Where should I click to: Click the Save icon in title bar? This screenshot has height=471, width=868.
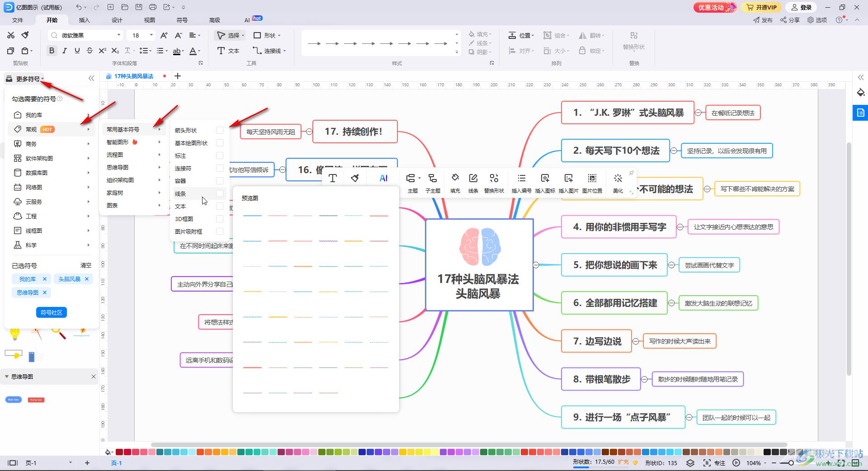click(x=139, y=7)
